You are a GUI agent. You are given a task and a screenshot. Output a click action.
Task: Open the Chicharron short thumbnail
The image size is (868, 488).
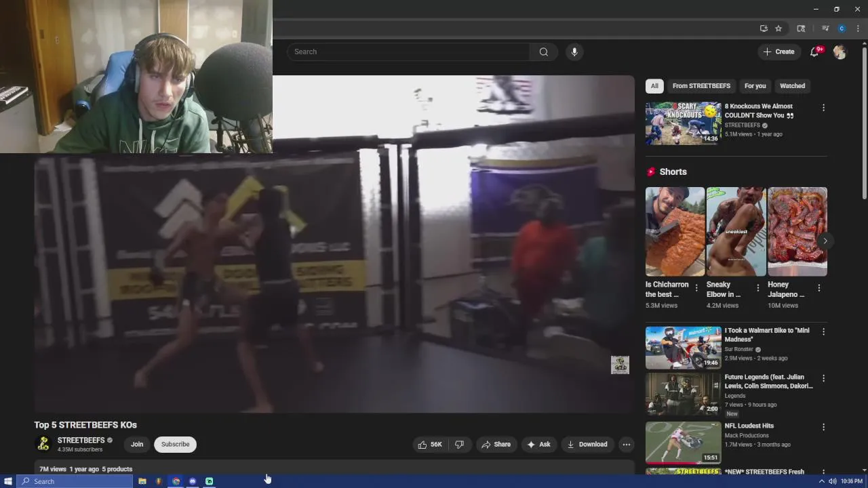coord(675,232)
